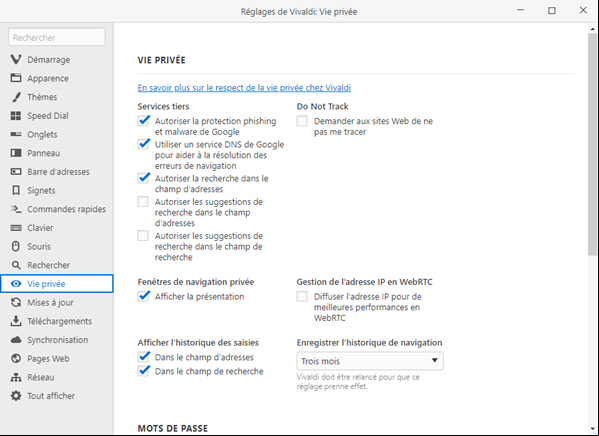Click the Gestion de l'adresse IP en WebRTC heading
This screenshot has width=599, height=436.
[x=364, y=282]
